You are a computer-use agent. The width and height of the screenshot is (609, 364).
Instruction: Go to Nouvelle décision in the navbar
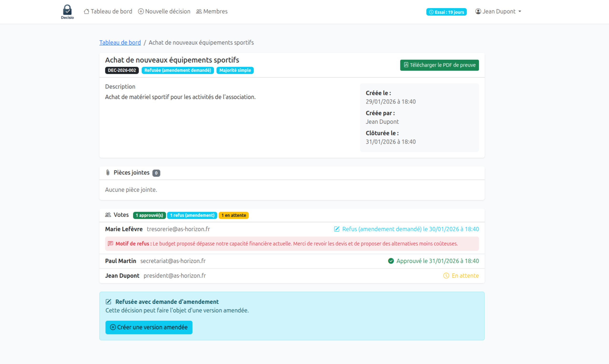click(x=168, y=11)
